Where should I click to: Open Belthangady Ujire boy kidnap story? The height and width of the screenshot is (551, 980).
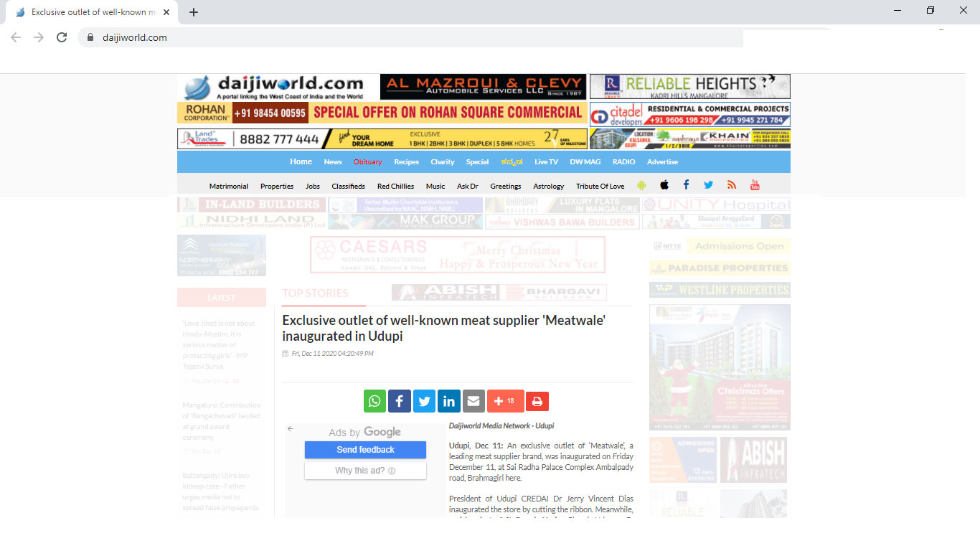[220, 491]
